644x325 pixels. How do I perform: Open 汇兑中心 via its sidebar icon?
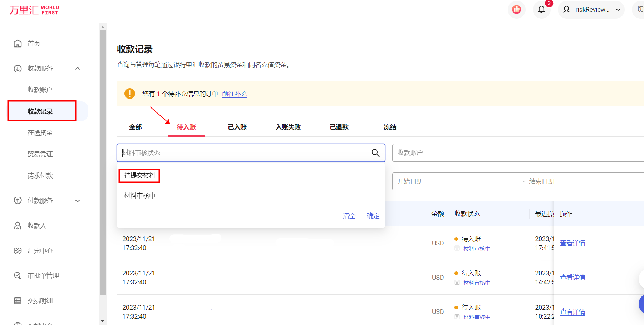click(x=18, y=250)
